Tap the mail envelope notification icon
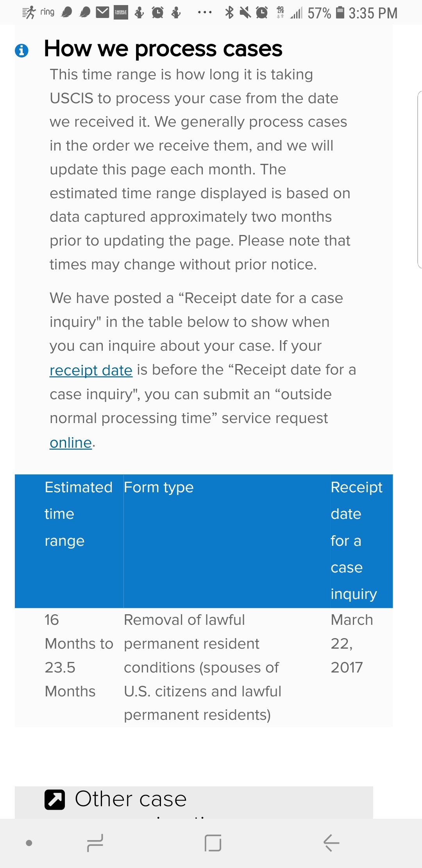This screenshot has height=868, width=422. 102,13
